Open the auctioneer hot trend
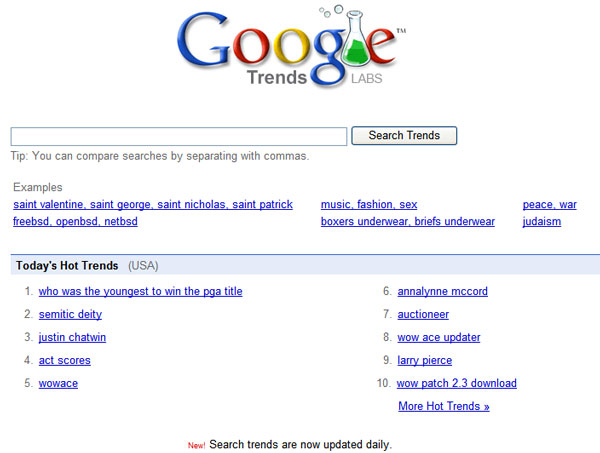The image size is (600, 453). tap(423, 314)
